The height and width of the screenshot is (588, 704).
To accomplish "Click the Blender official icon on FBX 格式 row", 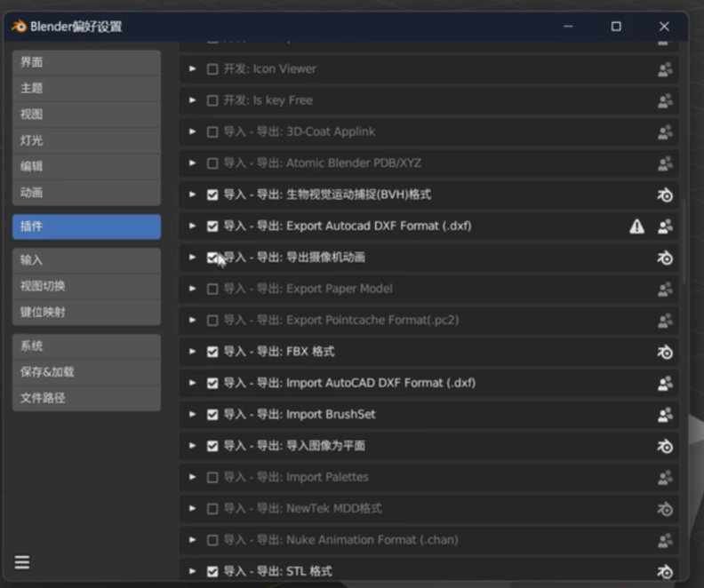I will [x=665, y=352].
